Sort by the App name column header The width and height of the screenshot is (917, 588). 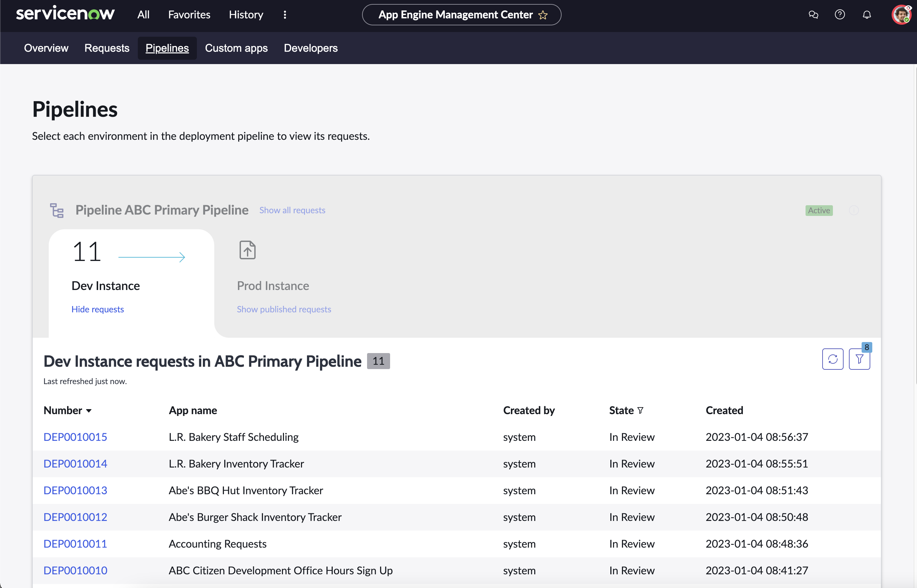tap(193, 410)
